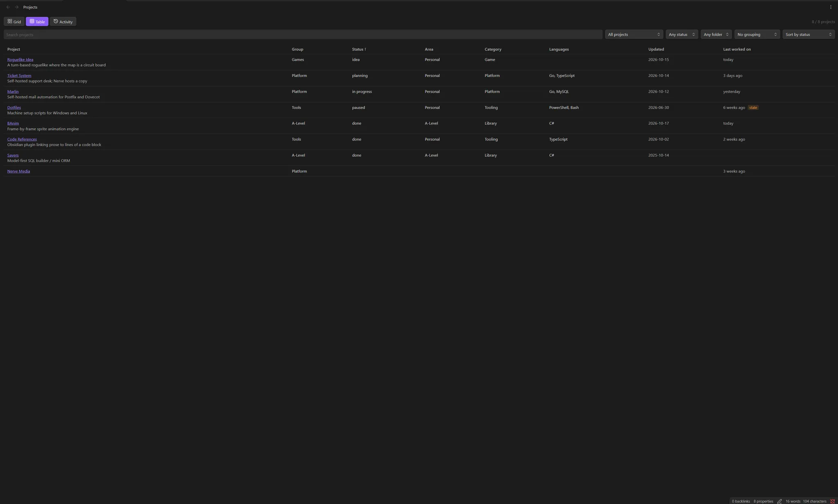Click the pencil editing mode icon in status bar
Viewport: 838px width, 504px height.
click(x=779, y=501)
